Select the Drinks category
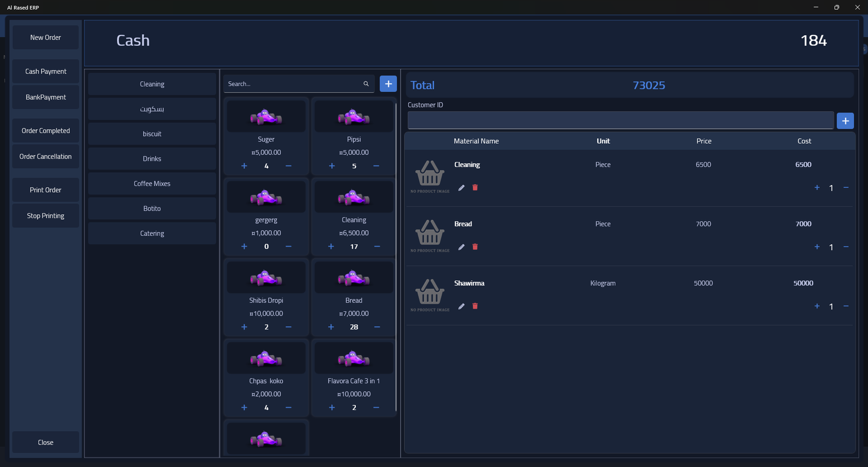The image size is (868, 467). (x=152, y=159)
